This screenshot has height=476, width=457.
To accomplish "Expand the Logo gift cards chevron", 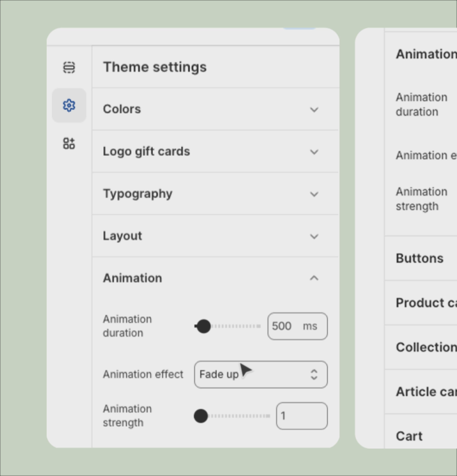I will (x=314, y=152).
